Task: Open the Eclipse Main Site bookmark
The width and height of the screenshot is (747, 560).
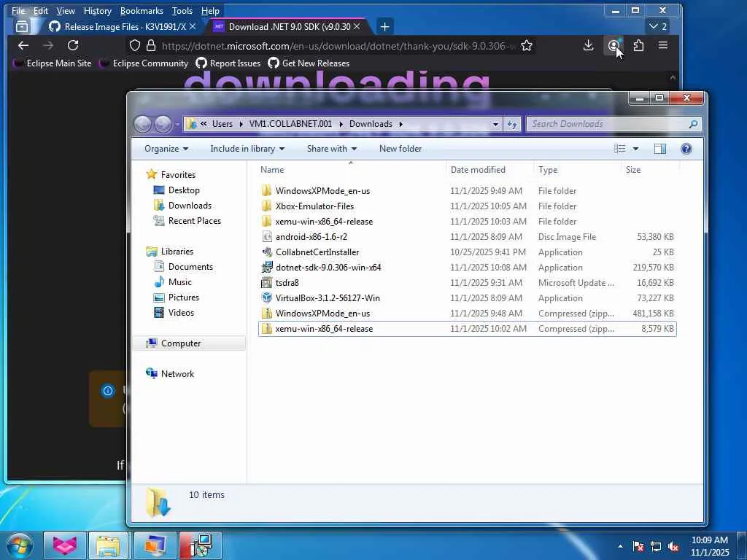Action: 53,63
